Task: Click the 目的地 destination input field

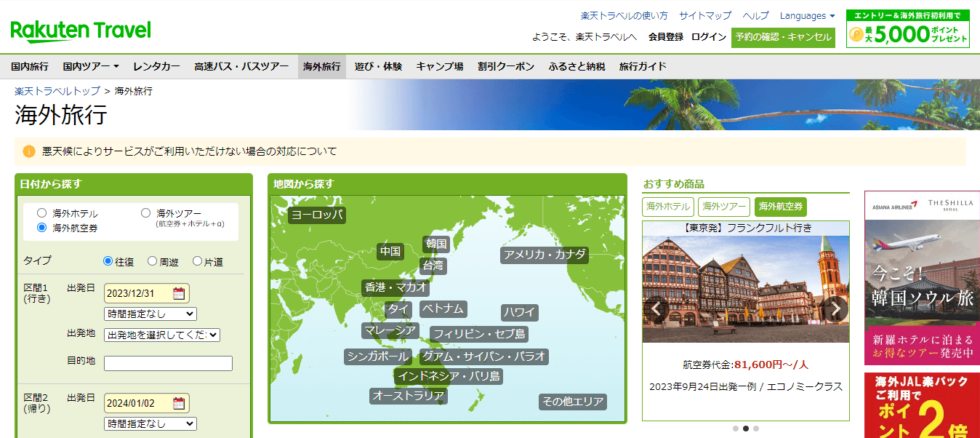Action: coord(168,363)
